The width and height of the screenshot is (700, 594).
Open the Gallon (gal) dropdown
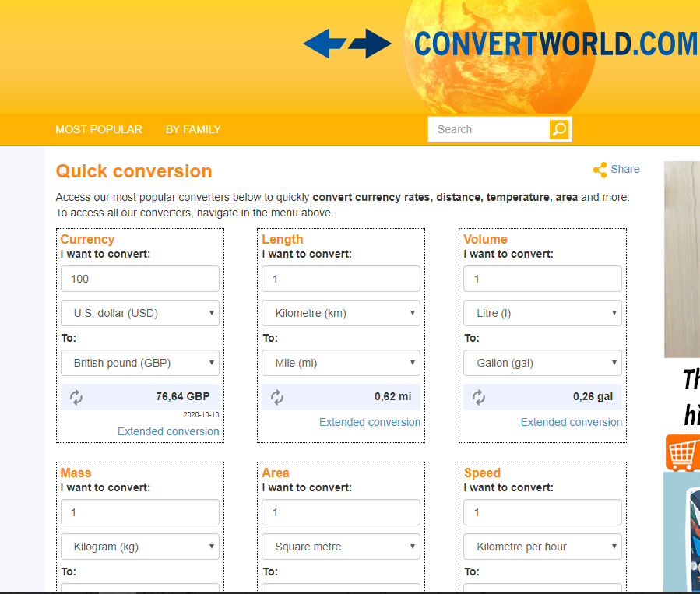(x=543, y=363)
